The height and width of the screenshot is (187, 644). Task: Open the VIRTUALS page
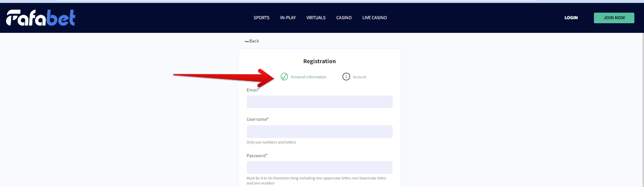316,18
